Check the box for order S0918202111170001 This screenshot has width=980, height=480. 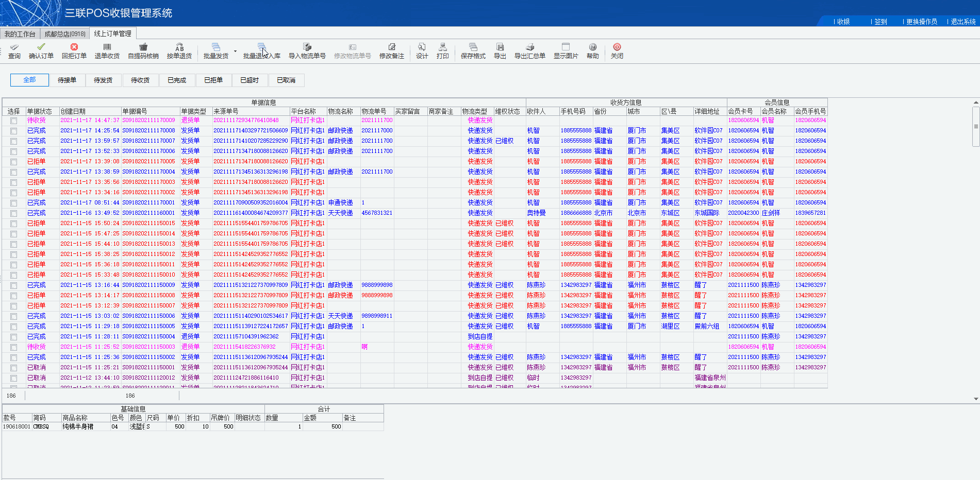14,203
